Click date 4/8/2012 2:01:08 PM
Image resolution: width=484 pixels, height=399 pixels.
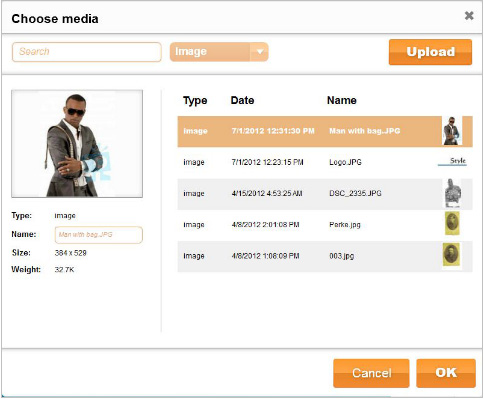pos(265,225)
